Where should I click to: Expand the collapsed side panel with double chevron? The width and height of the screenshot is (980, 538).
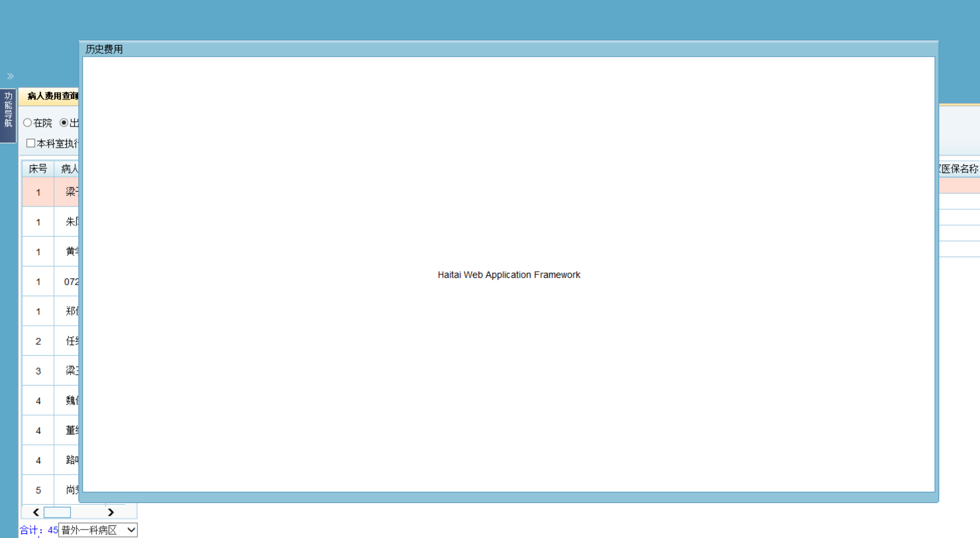[x=10, y=76]
